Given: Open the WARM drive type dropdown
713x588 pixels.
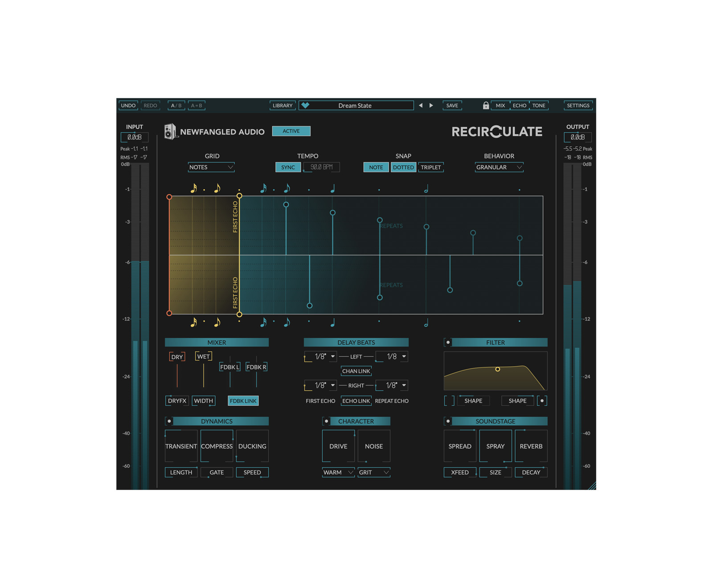Looking at the screenshot, I should point(338,473).
